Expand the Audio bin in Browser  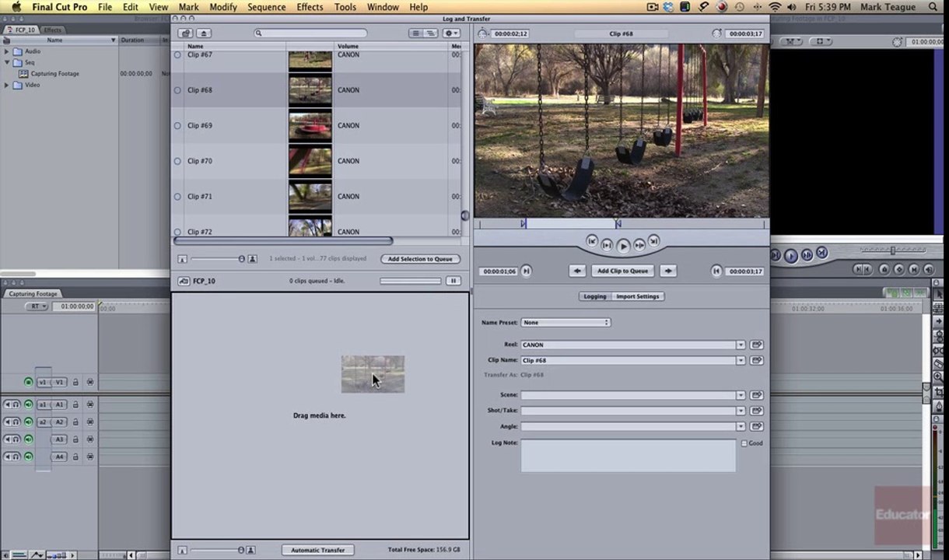tap(7, 51)
